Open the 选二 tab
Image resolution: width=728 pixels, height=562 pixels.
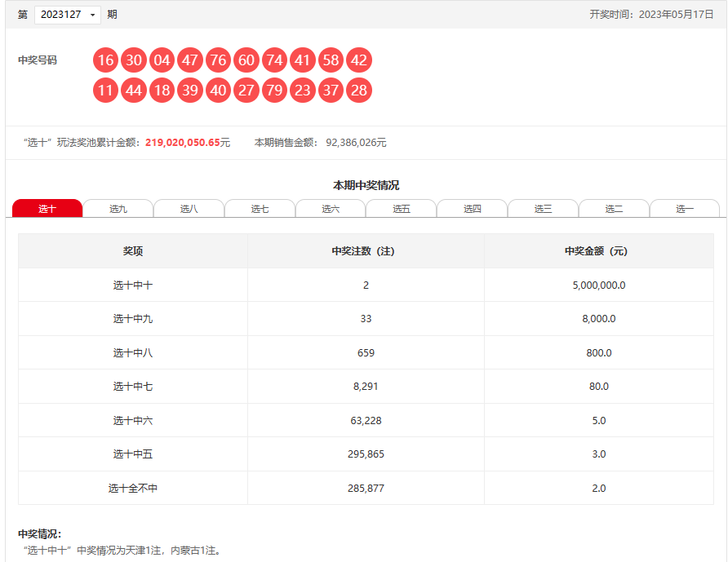click(x=614, y=209)
